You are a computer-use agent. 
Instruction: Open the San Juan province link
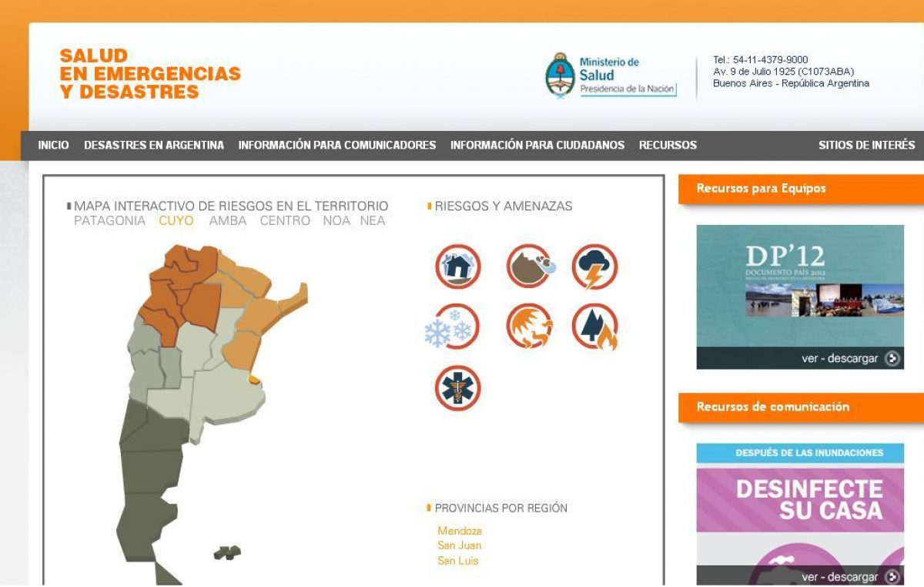point(460,546)
